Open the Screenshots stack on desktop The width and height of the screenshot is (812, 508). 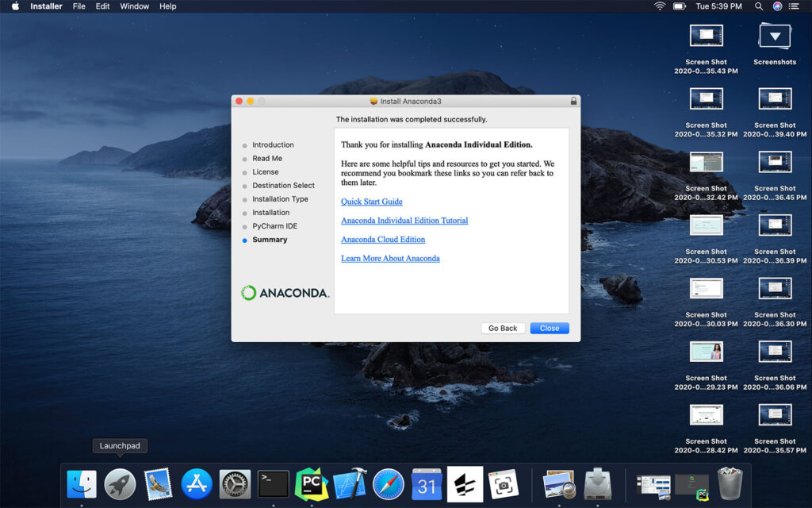pos(775,37)
